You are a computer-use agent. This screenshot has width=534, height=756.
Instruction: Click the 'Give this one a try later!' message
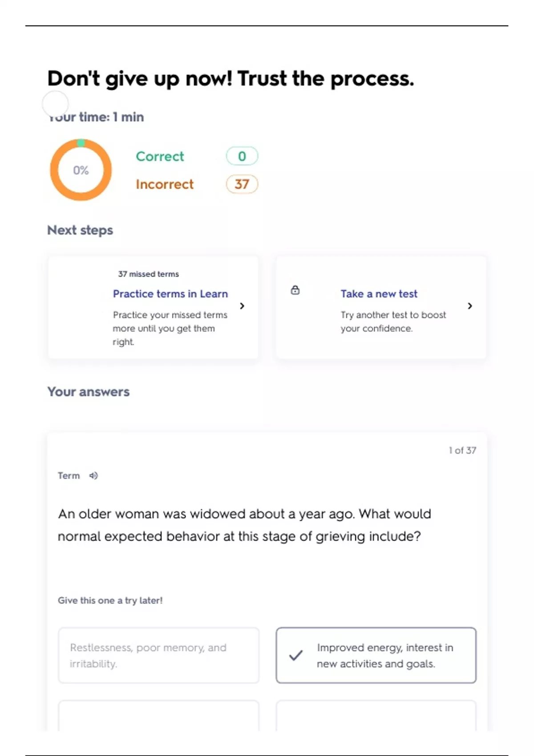[x=110, y=600]
